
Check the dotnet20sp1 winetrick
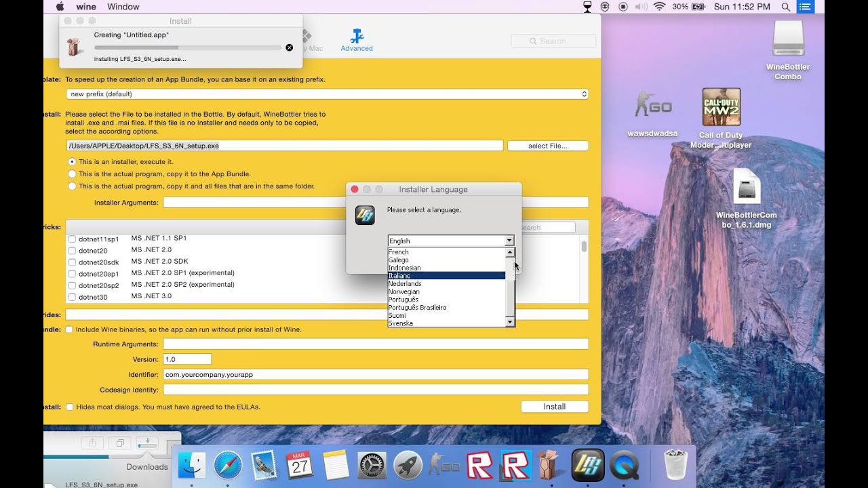(72, 274)
